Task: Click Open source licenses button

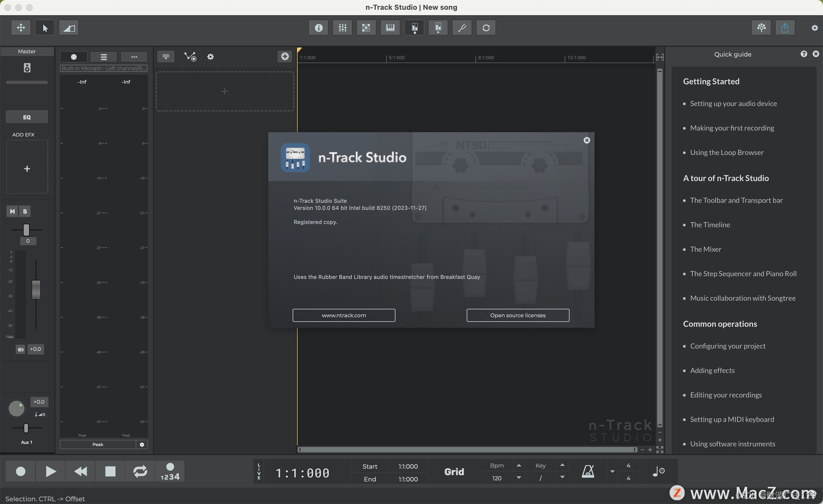Action: (x=518, y=315)
